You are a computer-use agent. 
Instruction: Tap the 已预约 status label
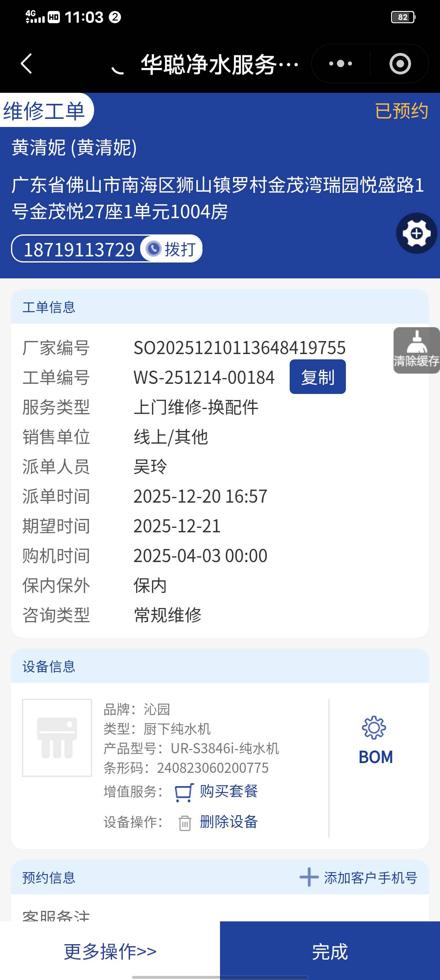coord(401,111)
